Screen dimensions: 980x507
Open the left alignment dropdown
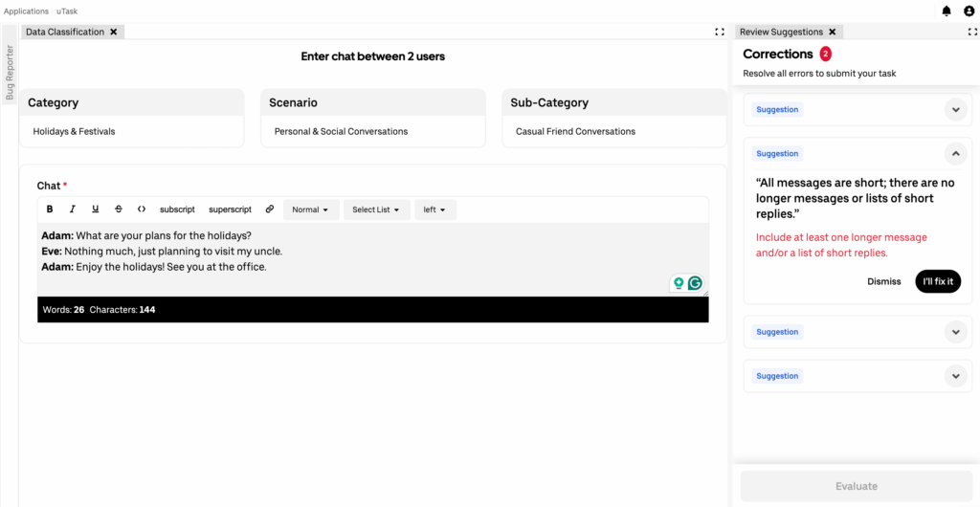click(434, 209)
